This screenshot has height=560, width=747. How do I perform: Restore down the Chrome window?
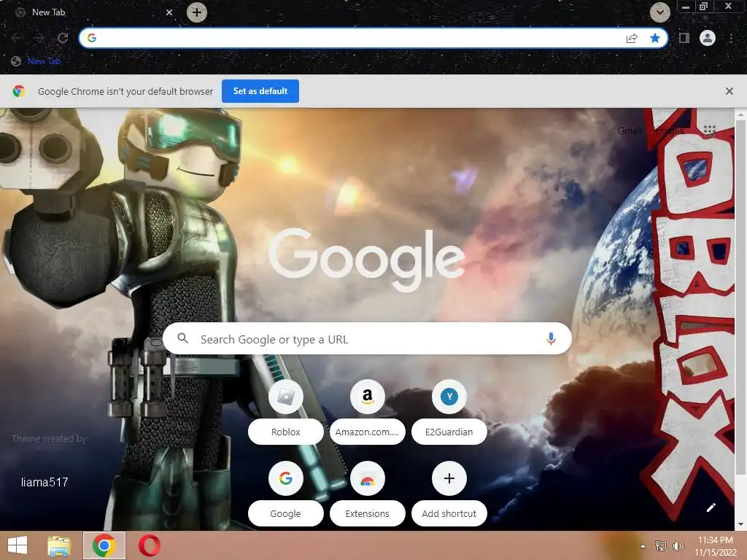[x=704, y=6]
